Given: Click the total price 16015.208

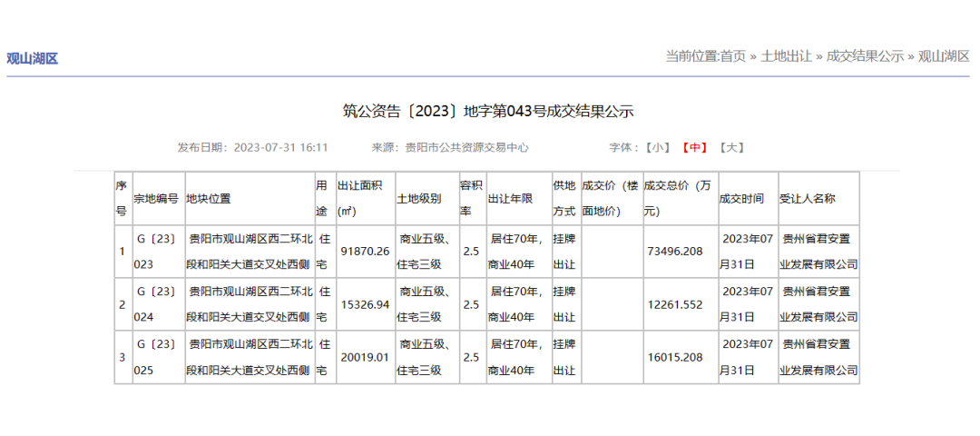Looking at the screenshot, I should 678,357.
